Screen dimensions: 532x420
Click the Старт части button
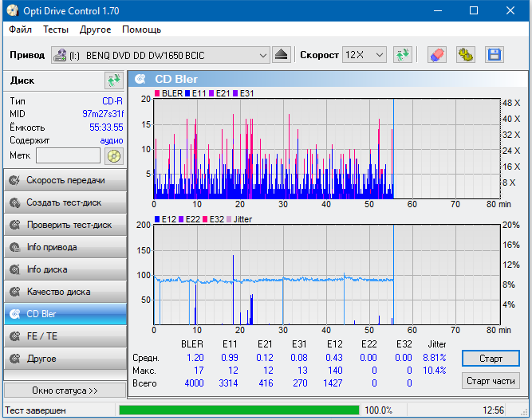tap(490, 381)
